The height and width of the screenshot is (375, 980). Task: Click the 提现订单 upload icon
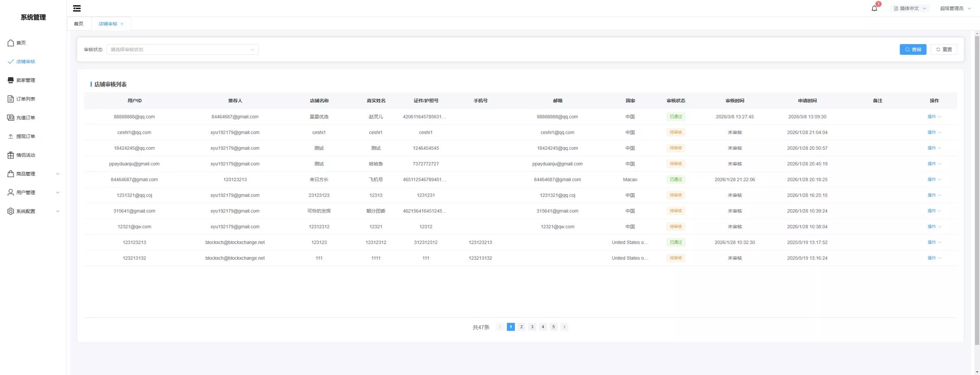(11, 136)
